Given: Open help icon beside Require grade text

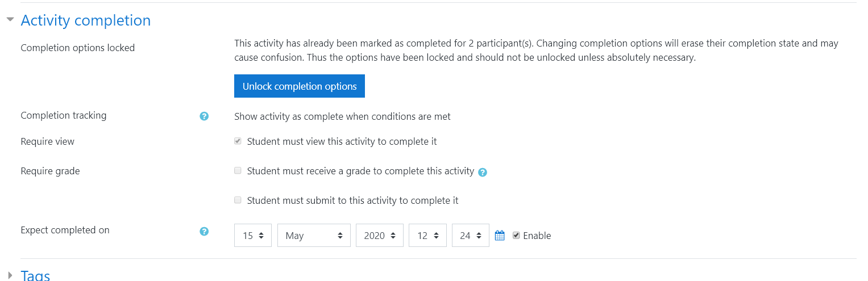Looking at the screenshot, I should 483,172.
